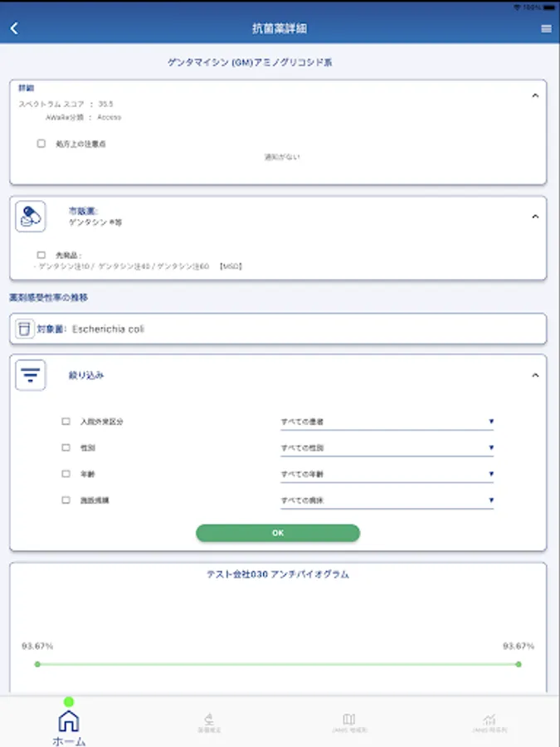This screenshot has height=747, width=560.
Task: Tap the pill medication icon
Action: coord(31,217)
